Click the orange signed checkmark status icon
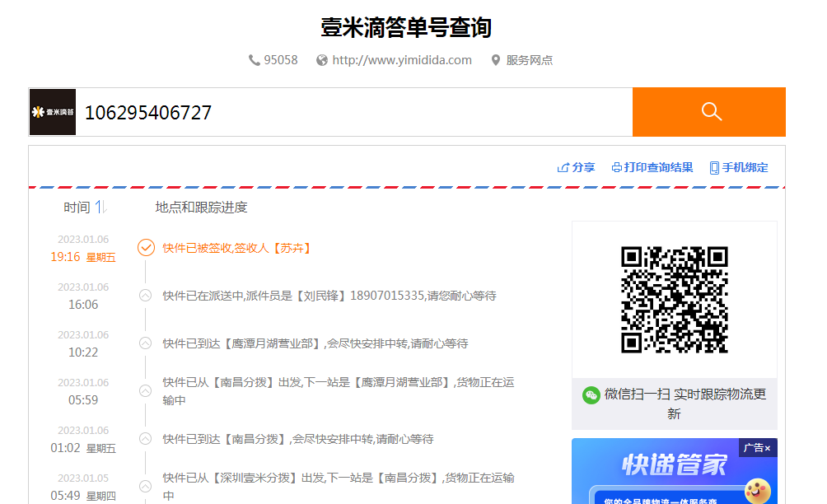Viewport: 827px width, 504px height. 146,247
